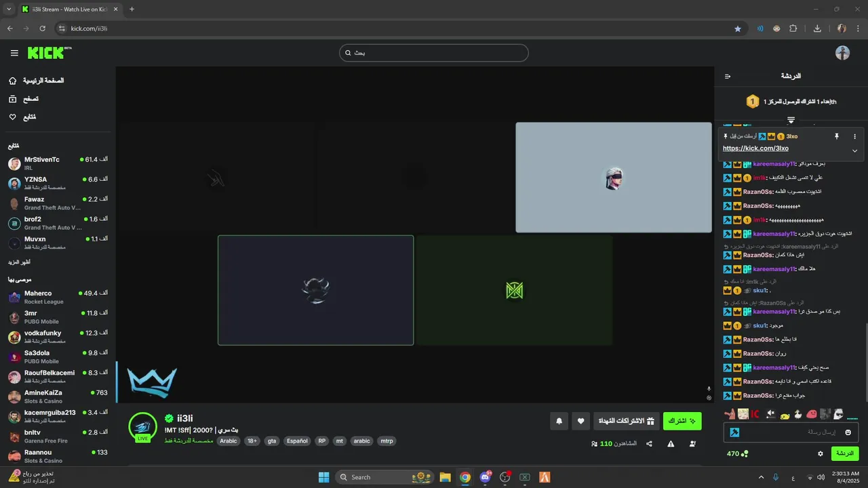Viewport: 868px width, 488px height.
Task: Open File Explorer from taskbar
Action: pyautogui.click(x=445, y=477)
